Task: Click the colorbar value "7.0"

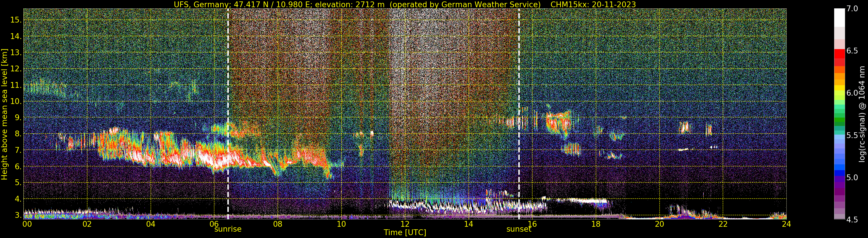Action: (x=852, y=9)
